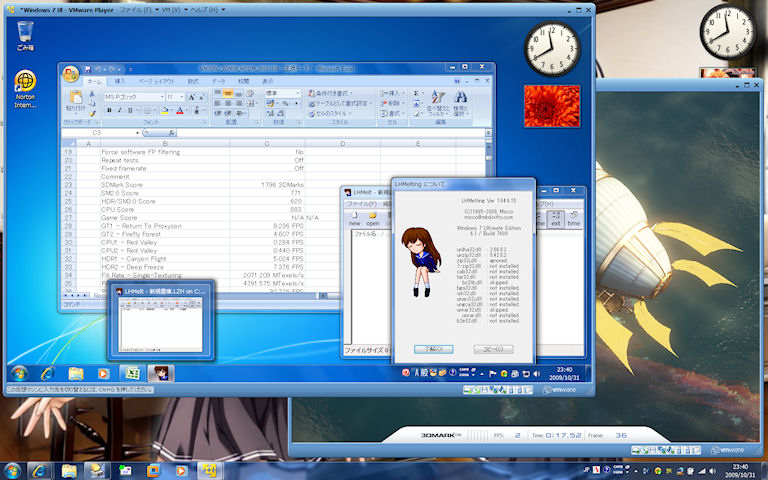Apply the red font color A in Excel

pos(180,111)
